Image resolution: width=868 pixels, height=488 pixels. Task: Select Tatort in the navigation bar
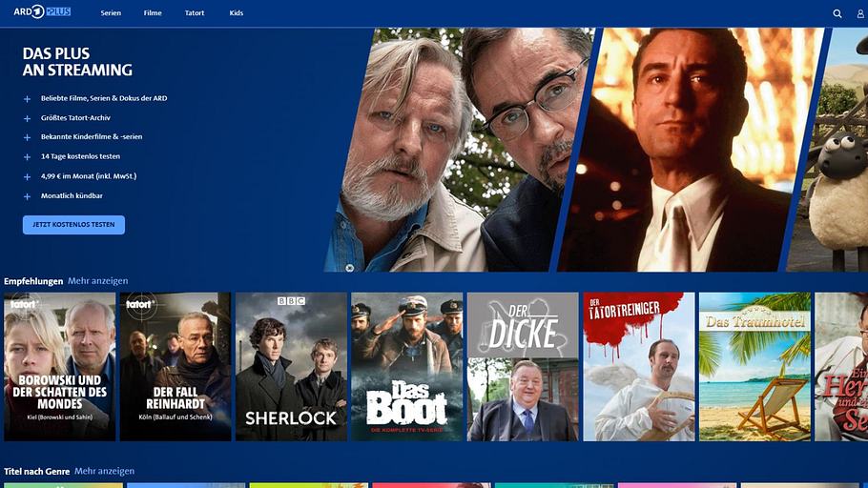point(195,13)
